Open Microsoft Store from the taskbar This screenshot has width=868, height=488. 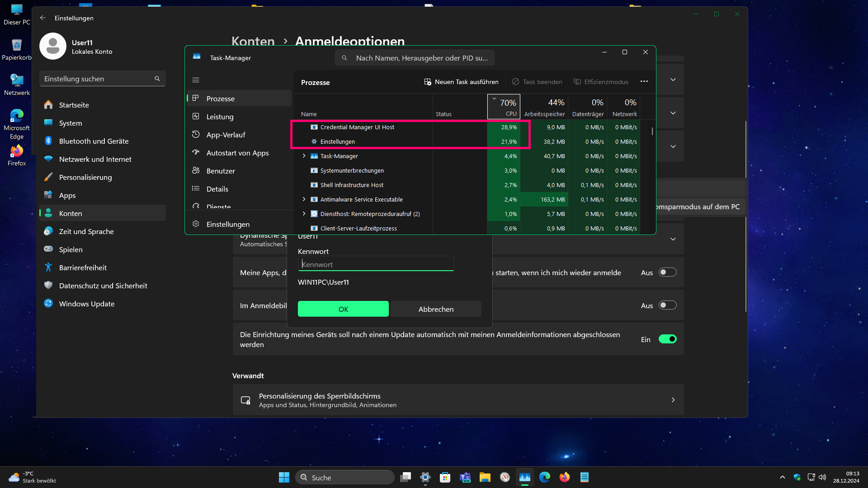click(445, 477)
